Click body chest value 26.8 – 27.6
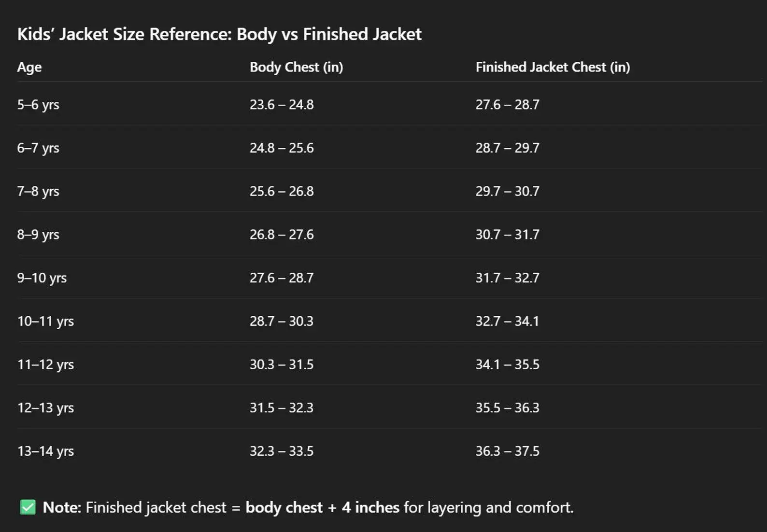This screenshot has height=532, width=767. click(x=282, y=235)
